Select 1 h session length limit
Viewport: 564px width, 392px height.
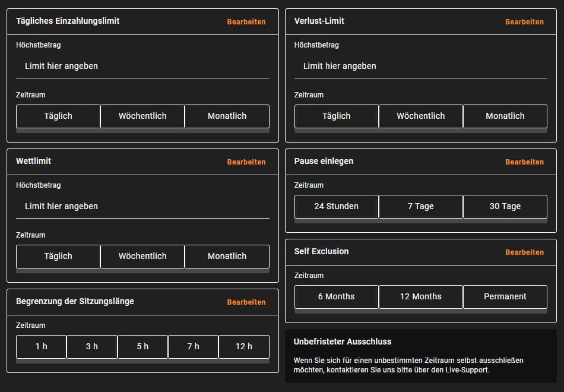coord(40,347)
